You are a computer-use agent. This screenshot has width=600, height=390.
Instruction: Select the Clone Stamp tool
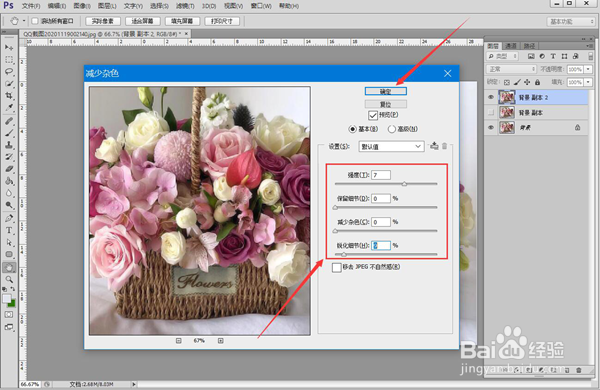(x=9, y=145)
